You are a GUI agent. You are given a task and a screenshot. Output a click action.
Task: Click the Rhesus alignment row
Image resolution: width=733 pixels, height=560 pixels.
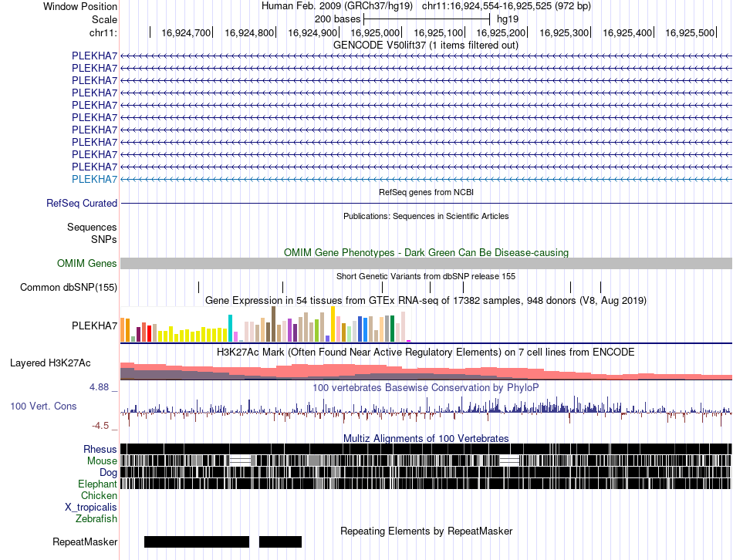[x=426, y=449]
